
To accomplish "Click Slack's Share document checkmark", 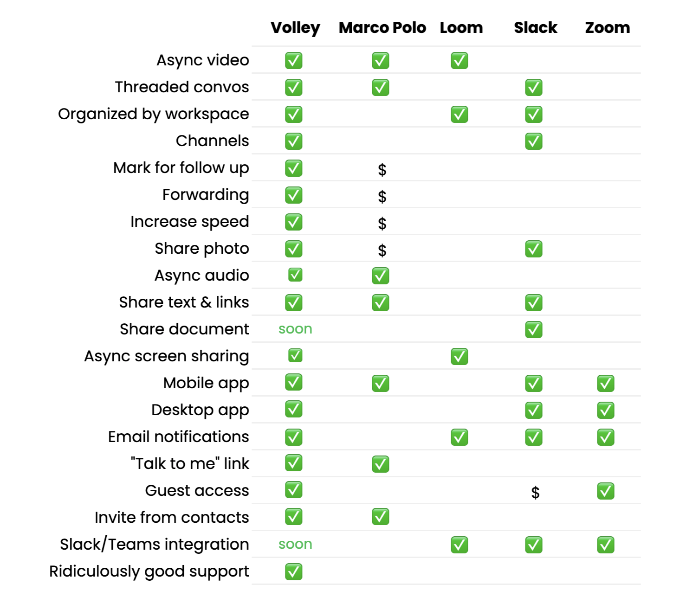I will [534, 329].
